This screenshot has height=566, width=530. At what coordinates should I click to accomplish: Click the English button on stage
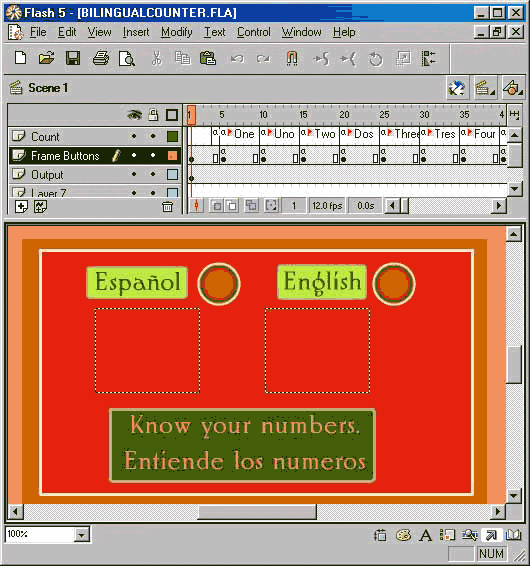(x=322, y=282)
